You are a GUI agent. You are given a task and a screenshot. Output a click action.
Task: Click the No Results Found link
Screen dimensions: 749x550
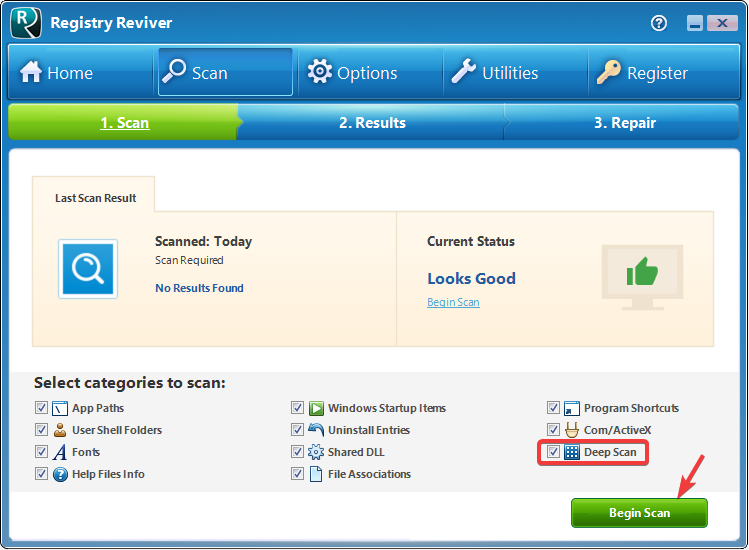pos(199,288)
